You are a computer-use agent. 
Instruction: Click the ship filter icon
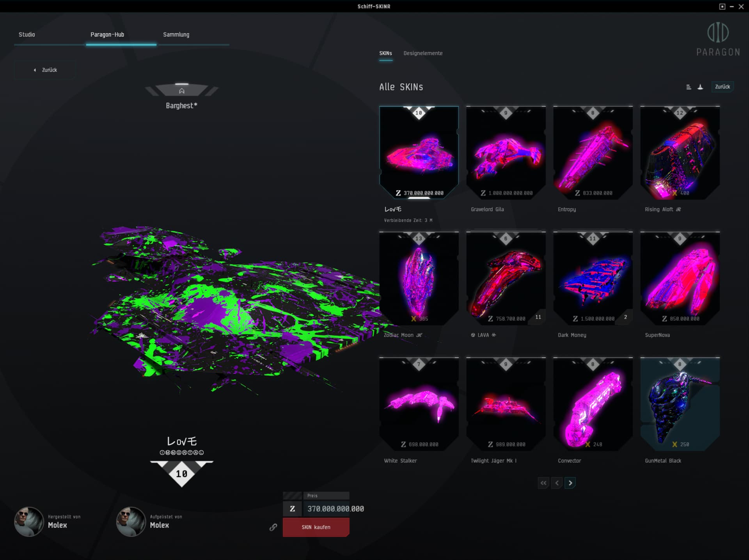[x=701, y=87]
